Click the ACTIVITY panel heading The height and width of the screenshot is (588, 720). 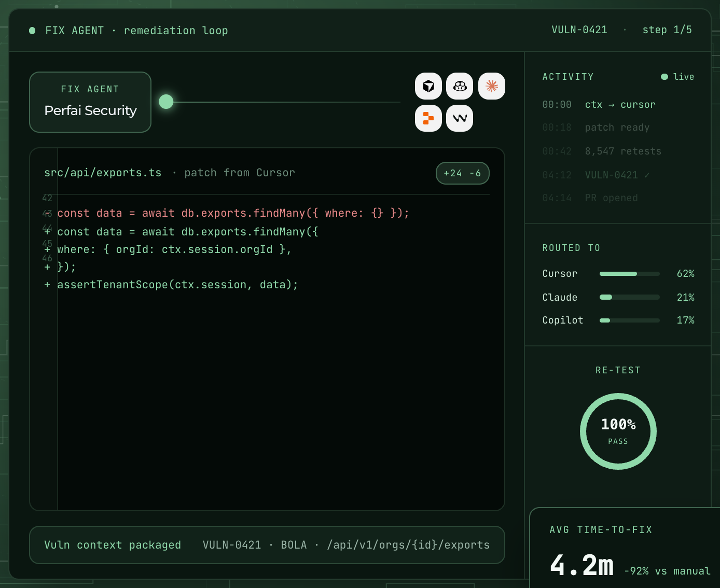coord(568,77)
